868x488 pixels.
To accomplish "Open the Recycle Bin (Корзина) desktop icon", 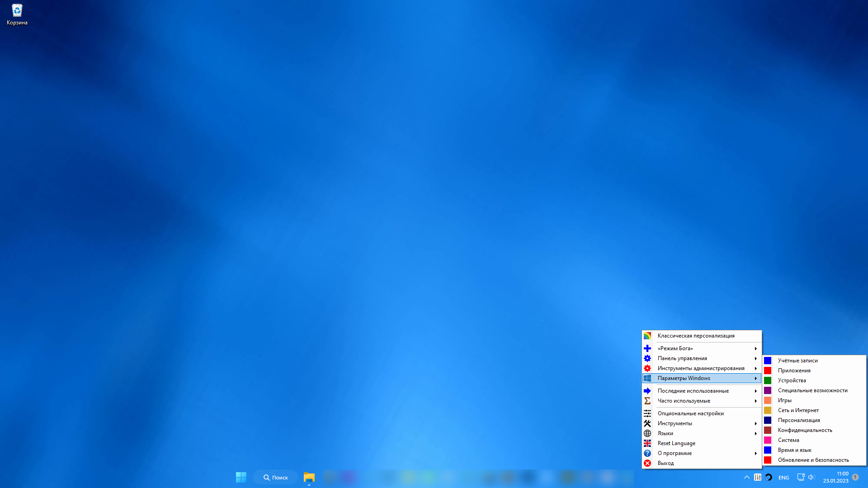I will [17, 14].
